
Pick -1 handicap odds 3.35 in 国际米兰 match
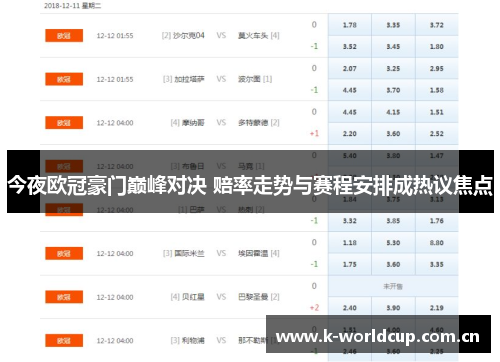tap(437, 264)
